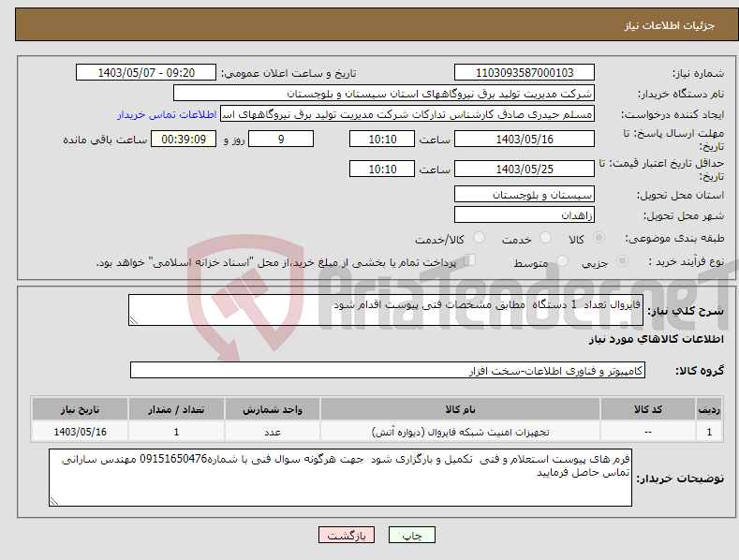Click the need date cell 1403/05/16 in table
Viewport: 739px width, 560px height.
point(81,432)
